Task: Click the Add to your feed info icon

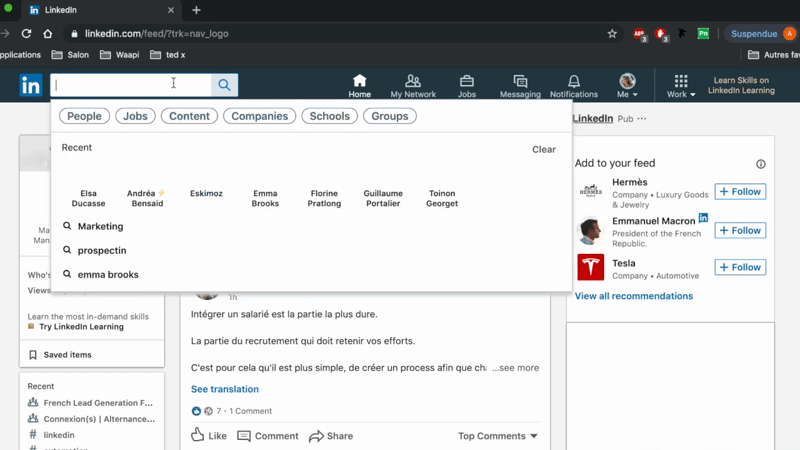Action: tap(761, 164)
